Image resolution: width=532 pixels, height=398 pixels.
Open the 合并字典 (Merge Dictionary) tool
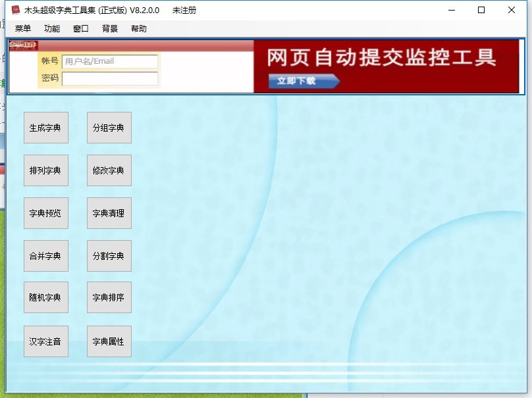tap(46, 255)
